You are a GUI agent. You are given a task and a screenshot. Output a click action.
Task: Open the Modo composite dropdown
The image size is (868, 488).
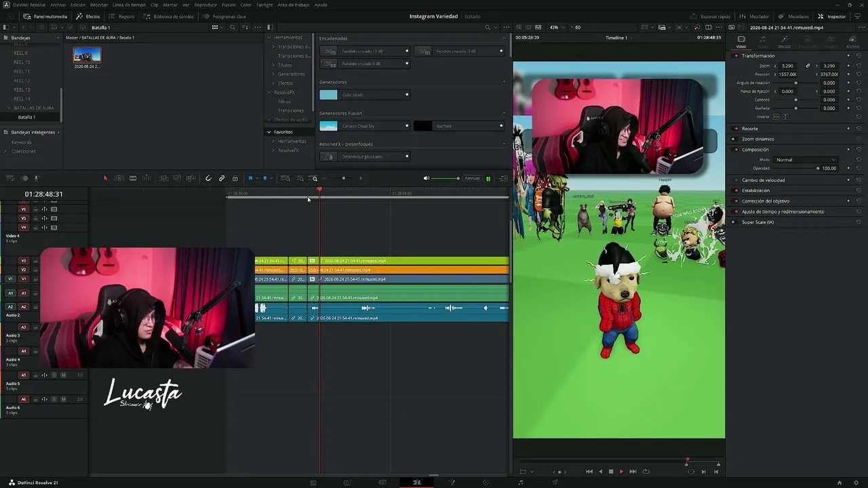(806, 160)
